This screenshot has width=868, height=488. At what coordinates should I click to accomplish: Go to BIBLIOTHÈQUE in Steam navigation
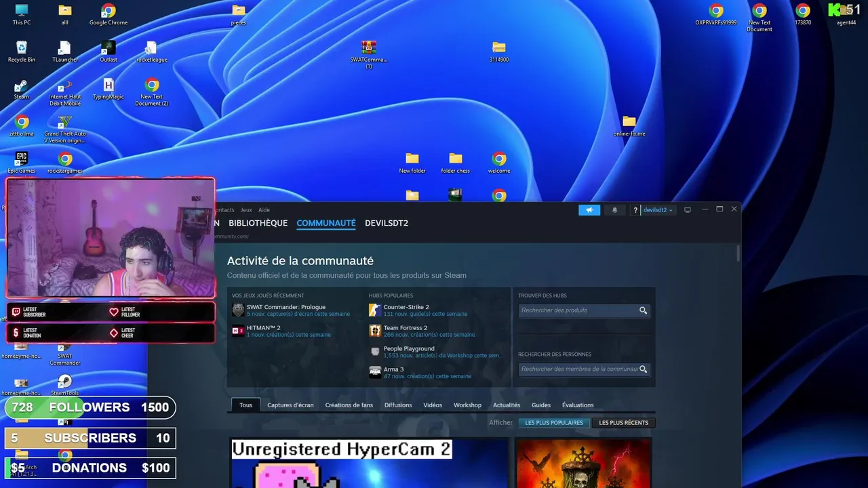(x=258, y=223)
